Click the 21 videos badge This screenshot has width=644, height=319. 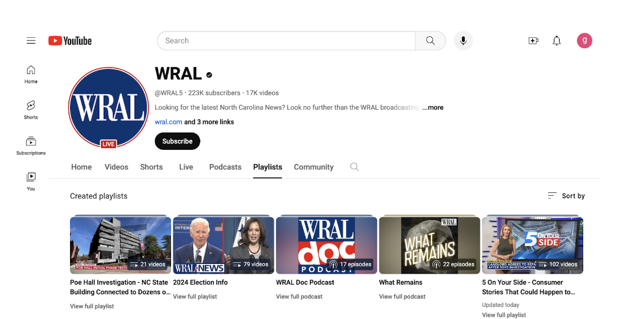click(x=148, y=264)
